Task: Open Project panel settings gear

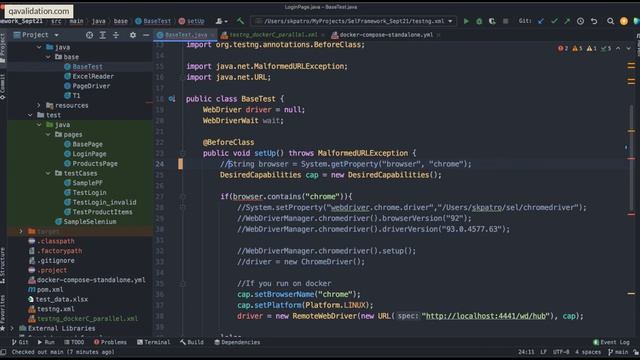Action: [133, 35]
